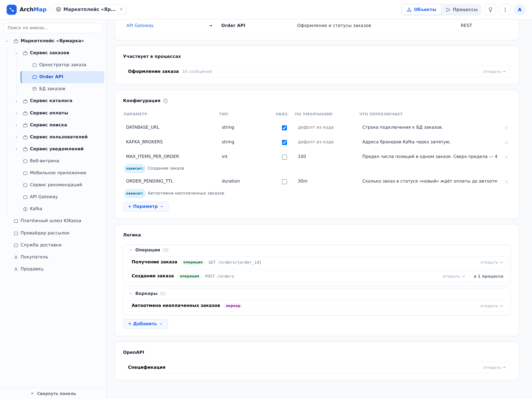Screen dimensions: 532x399
Task: Expand the Сервис поиска node
Action: pos(16,125)
